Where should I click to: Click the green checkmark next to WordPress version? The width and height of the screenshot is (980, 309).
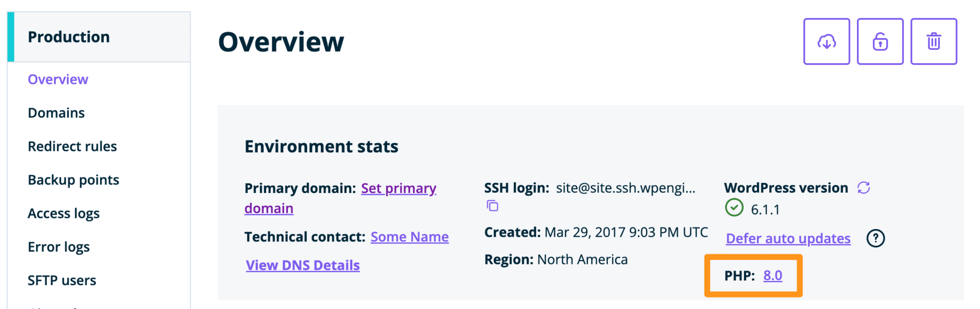point(734,208)
